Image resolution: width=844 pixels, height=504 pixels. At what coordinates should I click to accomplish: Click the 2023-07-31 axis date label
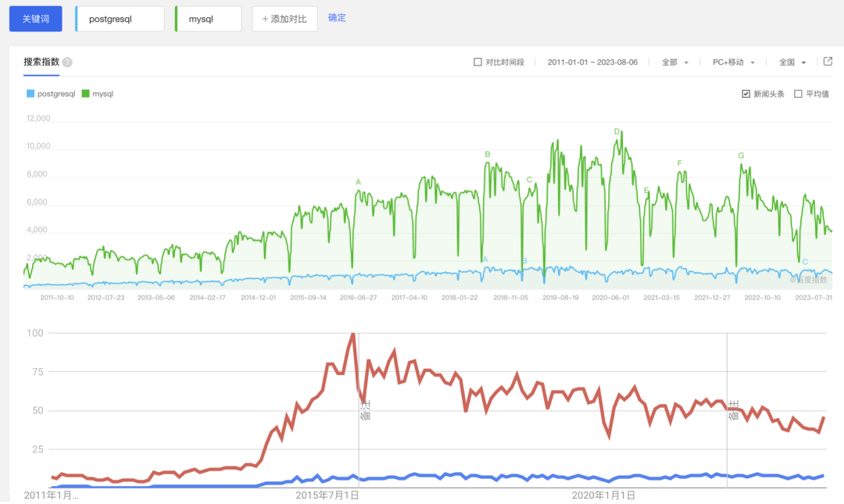click(814, 297)
